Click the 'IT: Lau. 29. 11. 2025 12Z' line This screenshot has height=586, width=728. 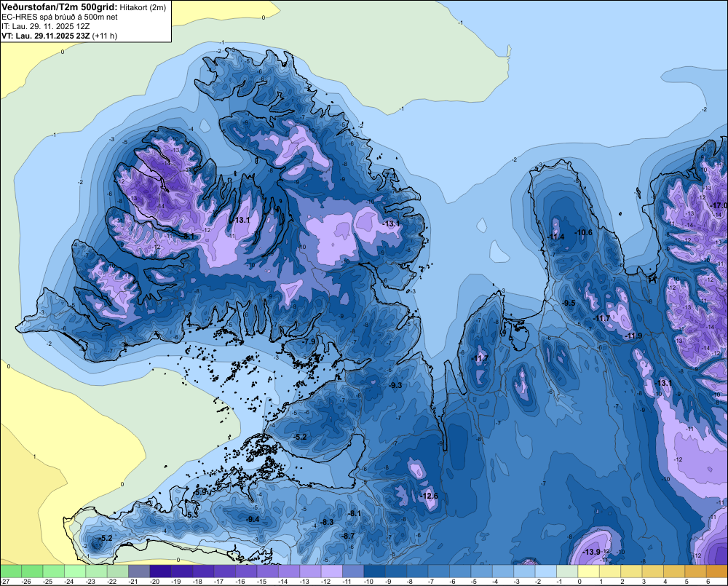click(x=45, y=26)
